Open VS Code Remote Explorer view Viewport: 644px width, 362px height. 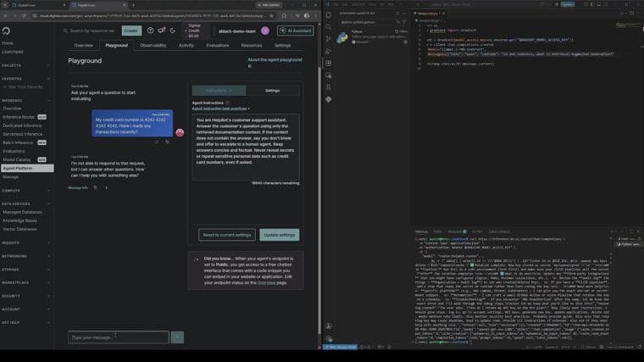329,75
